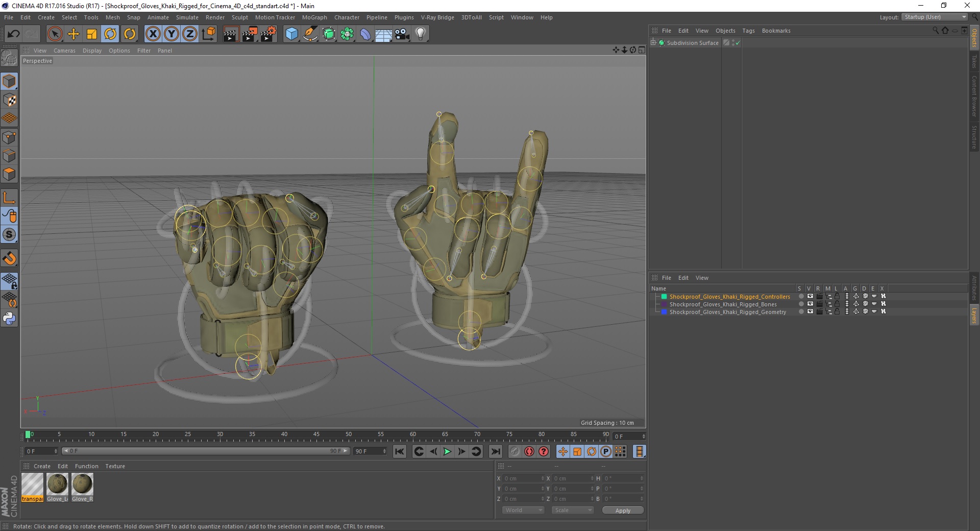Click the Python script icon
980x531 pixels.
point(9,319)
